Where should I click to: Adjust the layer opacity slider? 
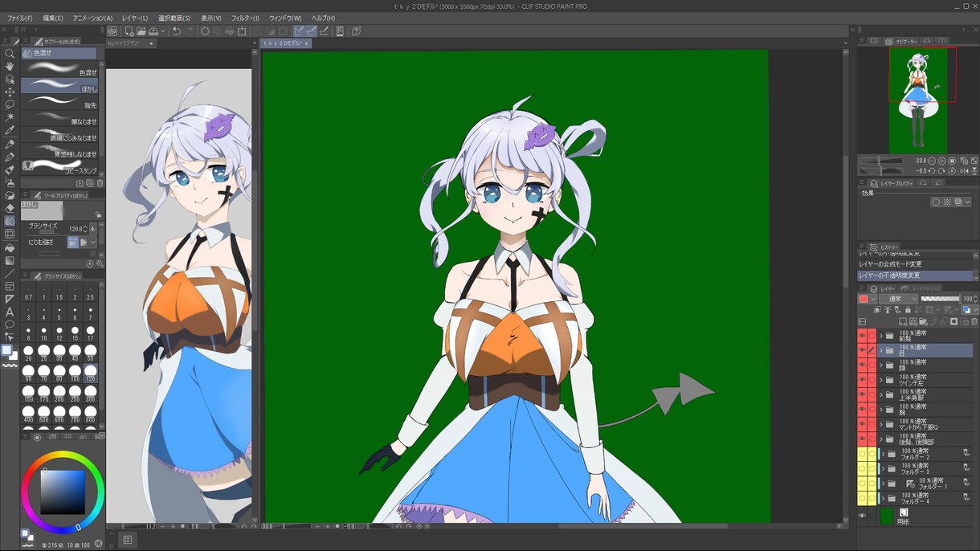(x=940, y=299)
